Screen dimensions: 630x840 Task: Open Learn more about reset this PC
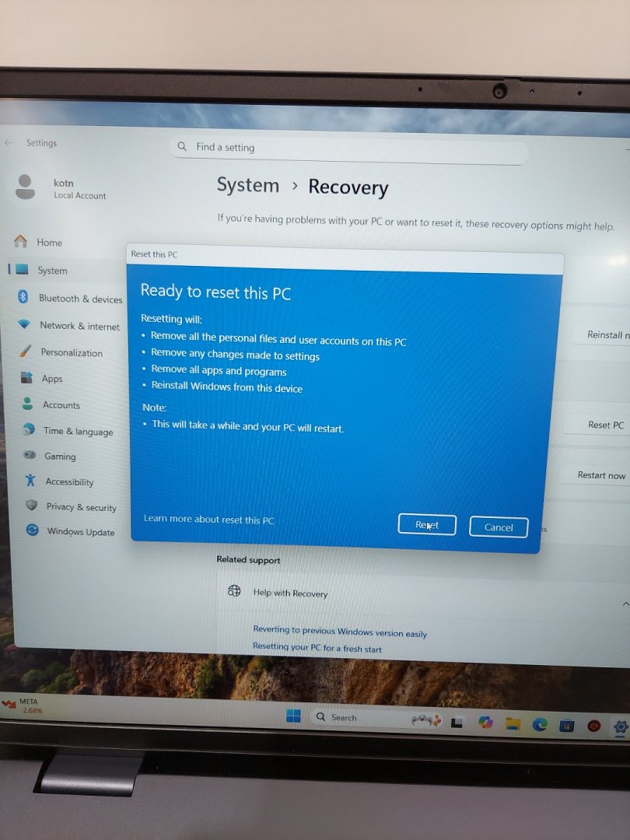coord(208,520)
